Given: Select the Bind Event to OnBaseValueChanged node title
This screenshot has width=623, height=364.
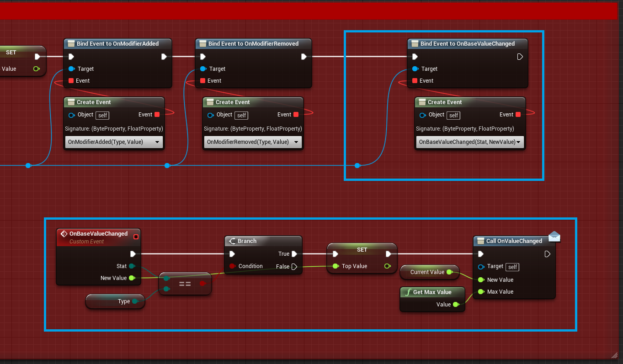Looking at the screenshot, I should (467, 44).
